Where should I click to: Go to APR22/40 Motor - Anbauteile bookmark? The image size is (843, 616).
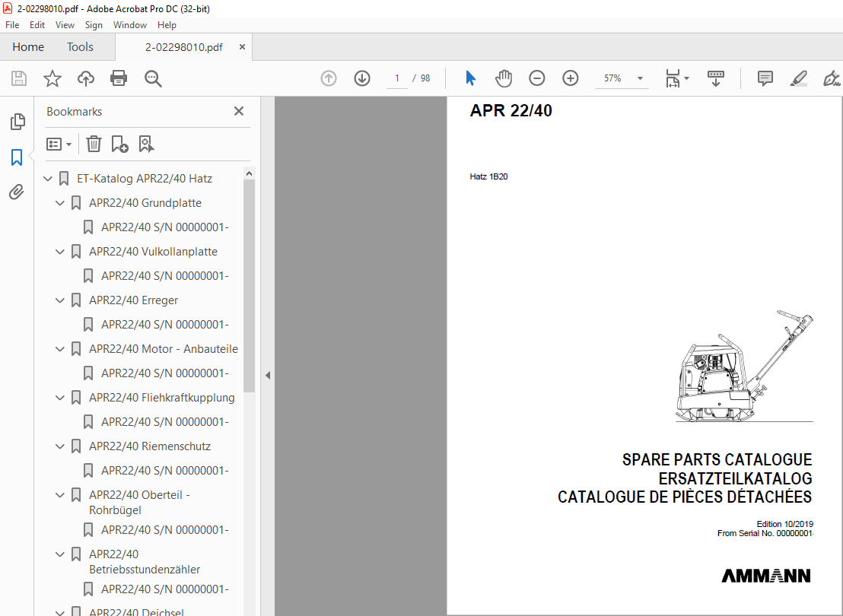tap(164, 349)
